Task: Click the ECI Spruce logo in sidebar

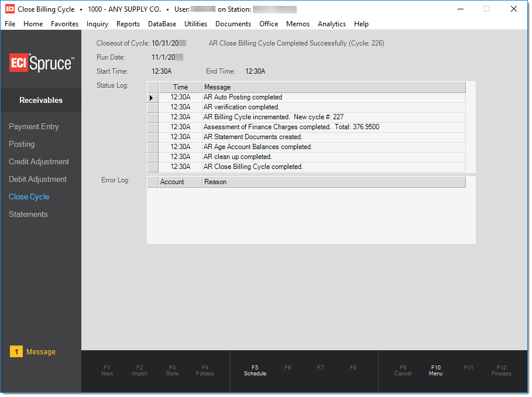Action: 42,63
